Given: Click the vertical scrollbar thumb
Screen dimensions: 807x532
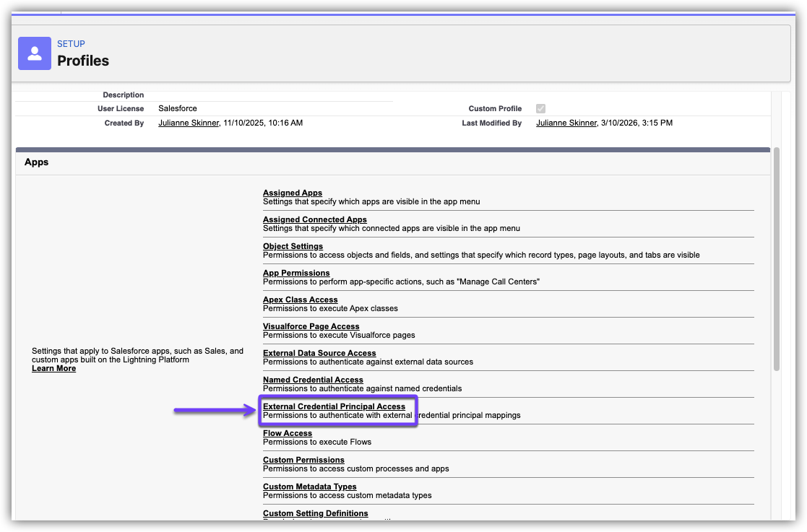Looking at the screenshot, I should click(x=776, y=260).
